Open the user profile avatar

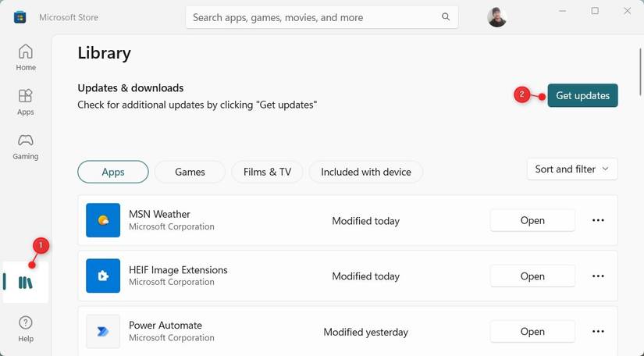496,17
